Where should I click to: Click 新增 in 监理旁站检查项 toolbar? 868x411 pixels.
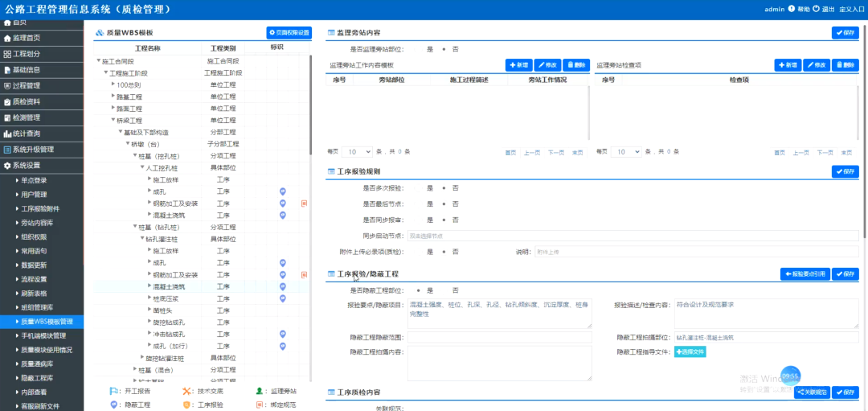point(788,65)
